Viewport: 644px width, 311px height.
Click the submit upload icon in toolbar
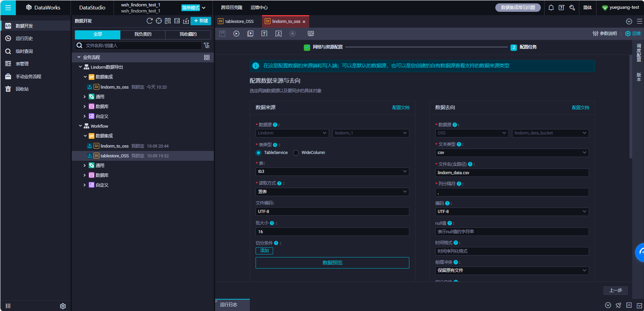pos(264,33)
